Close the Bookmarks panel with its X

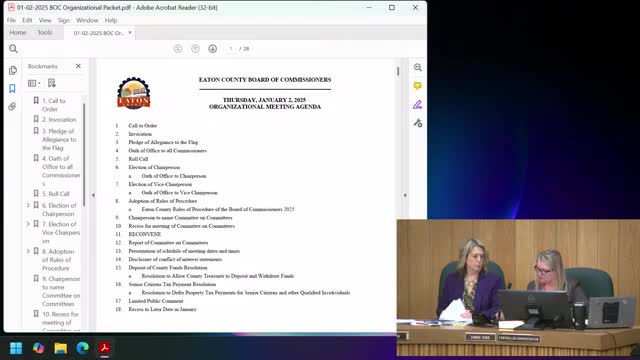click(x=78, y=66)
